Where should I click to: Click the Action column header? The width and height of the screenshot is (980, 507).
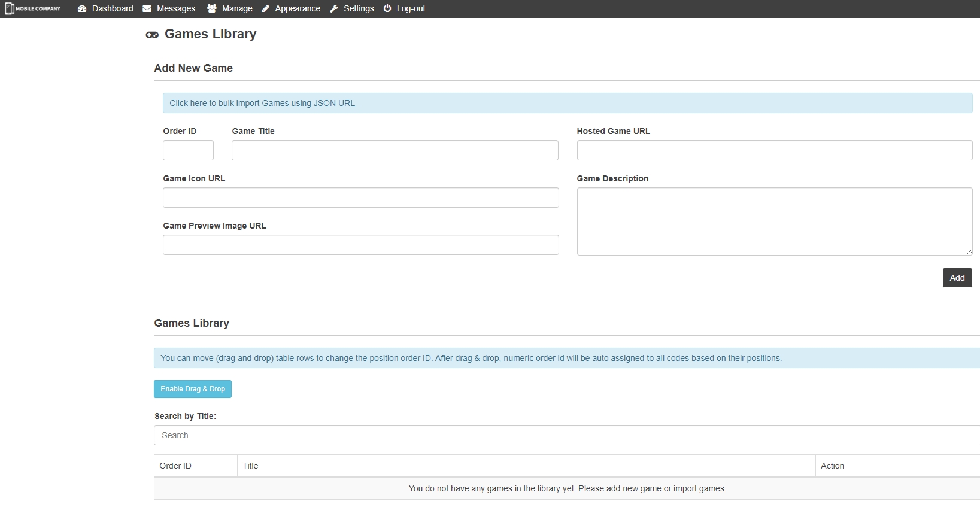[898, 466]
